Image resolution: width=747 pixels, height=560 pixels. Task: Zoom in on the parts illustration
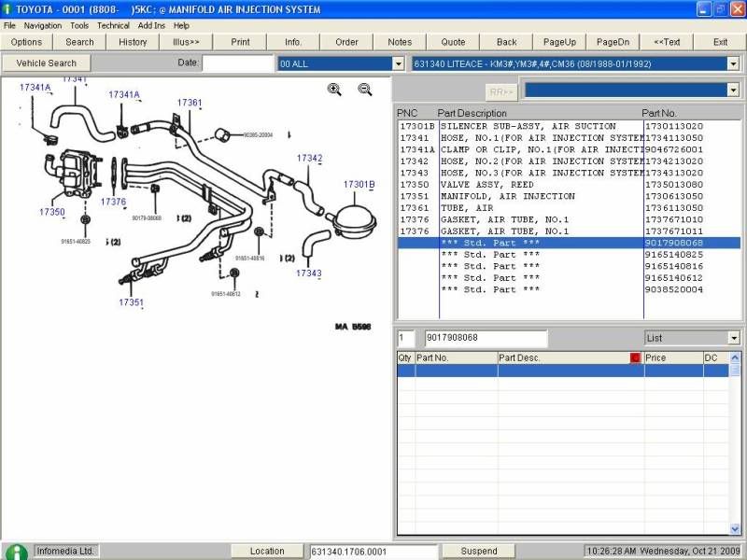[x=334, y=89]
